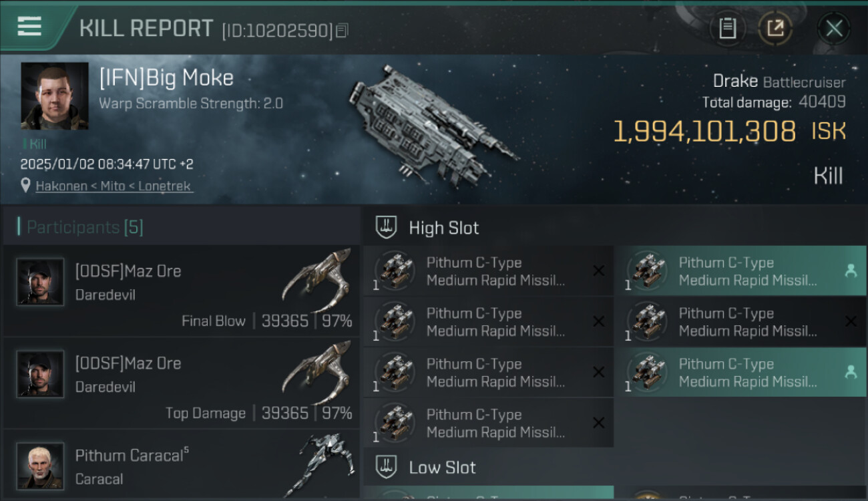868x501 pixels.
Task: Open the Hakonen location link
Action: pos(114,186)
